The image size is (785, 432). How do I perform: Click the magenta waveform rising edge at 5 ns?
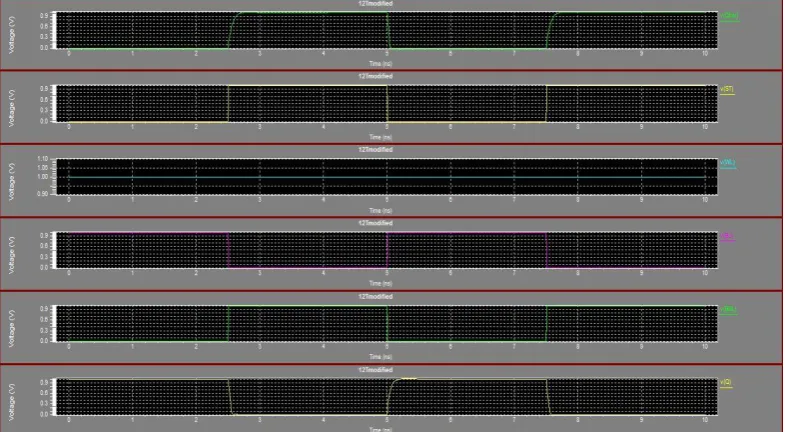point(387,250)
